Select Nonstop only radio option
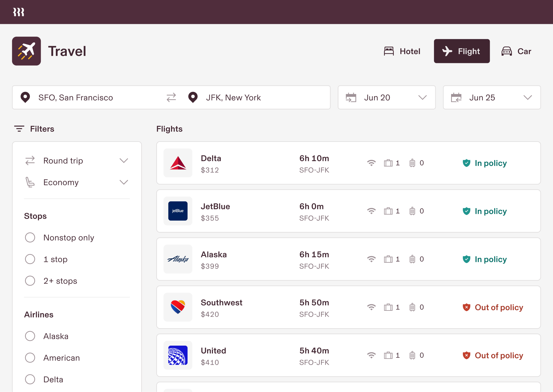This screenshot has width=553, height=392. 30,238
